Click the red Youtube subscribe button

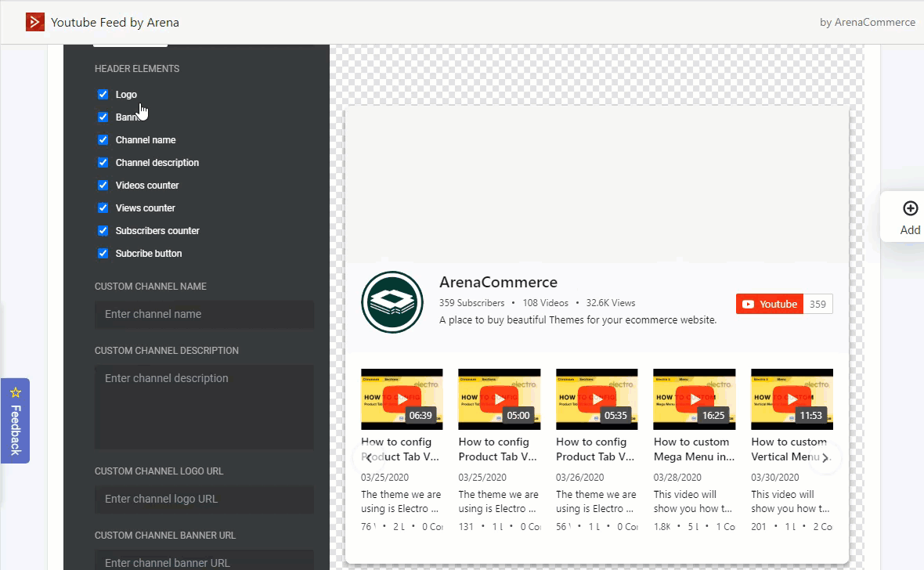pos(770,304)
